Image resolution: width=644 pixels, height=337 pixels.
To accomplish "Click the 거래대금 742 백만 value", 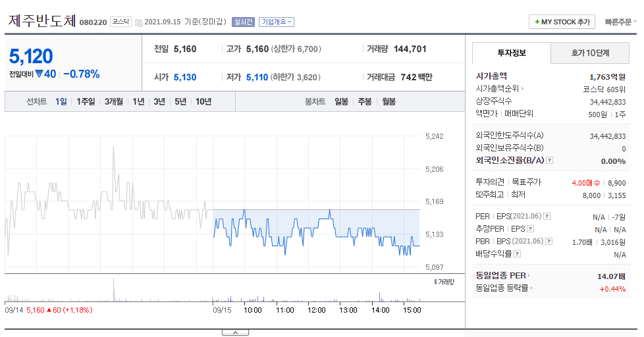I will [x=416, y=77].
